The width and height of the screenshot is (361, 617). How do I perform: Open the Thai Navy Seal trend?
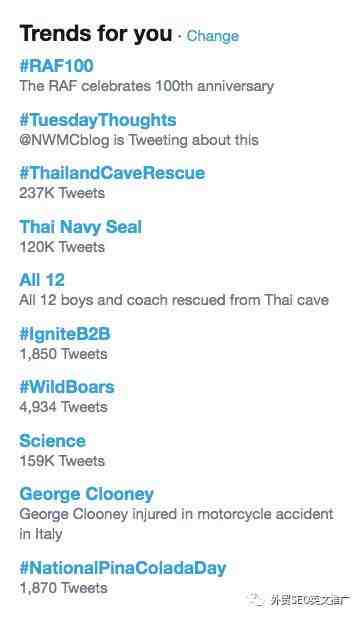tap(80, 227)
